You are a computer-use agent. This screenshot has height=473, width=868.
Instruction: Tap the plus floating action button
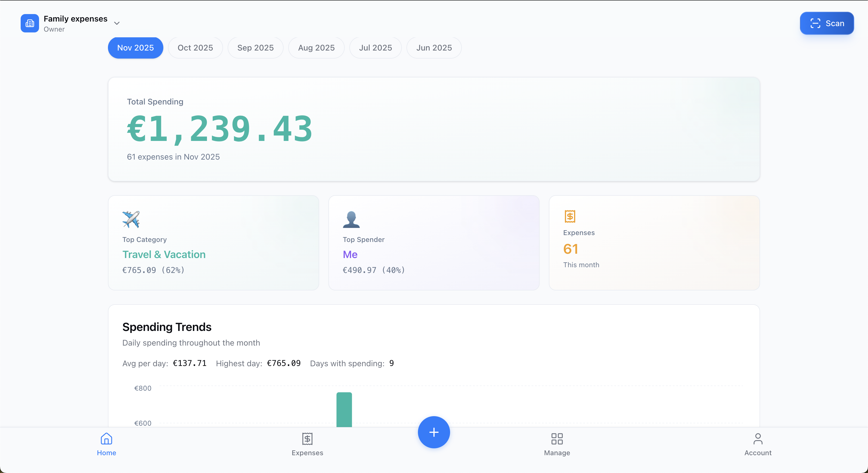point(434,433)
